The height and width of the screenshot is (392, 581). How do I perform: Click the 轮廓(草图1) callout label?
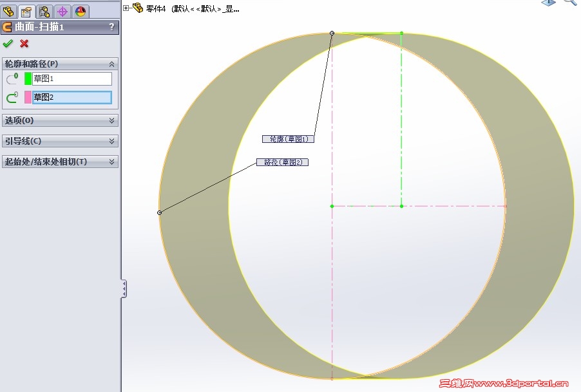pos(288,139)
